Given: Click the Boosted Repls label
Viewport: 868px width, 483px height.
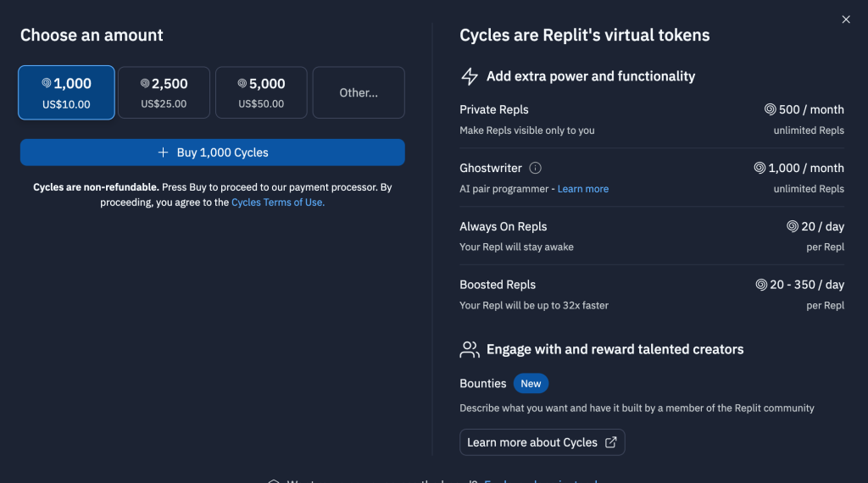Looking at the screenshot, I should (x=498, y=285).
